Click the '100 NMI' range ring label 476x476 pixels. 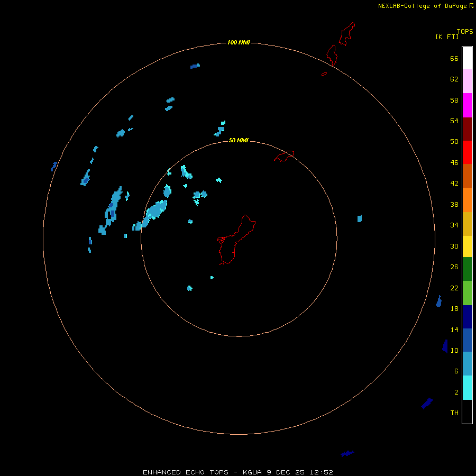pos(239,42)
